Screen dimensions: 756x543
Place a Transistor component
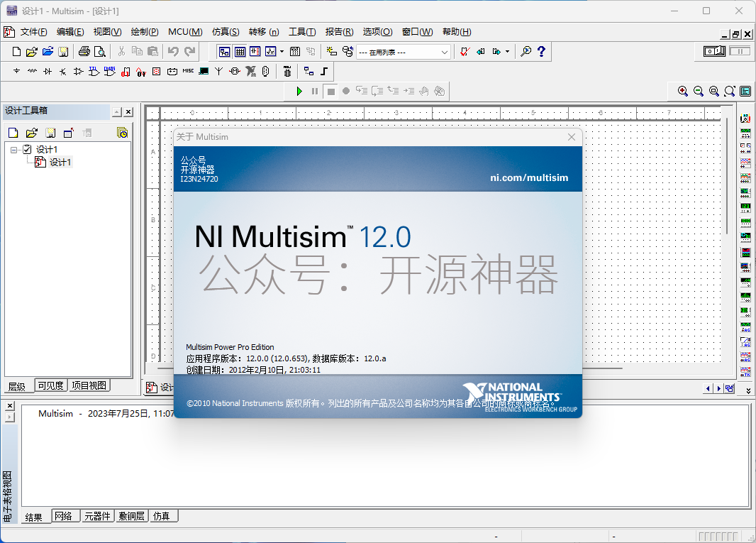pyautogui.click(x=62, y=72)
